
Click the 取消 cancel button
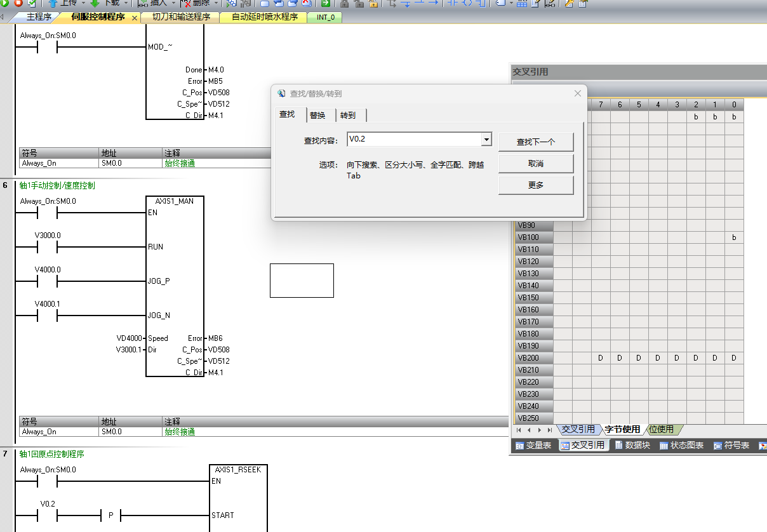(535, 164)
